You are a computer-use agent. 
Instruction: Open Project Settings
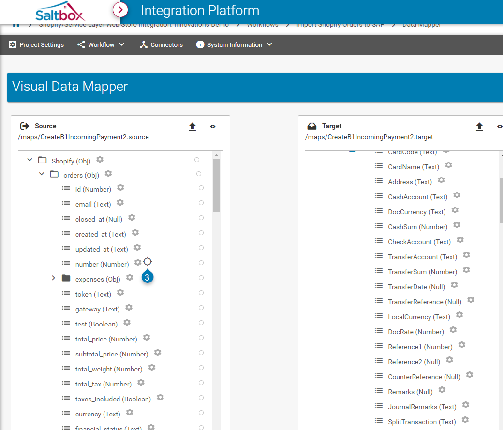pos(36,44)
